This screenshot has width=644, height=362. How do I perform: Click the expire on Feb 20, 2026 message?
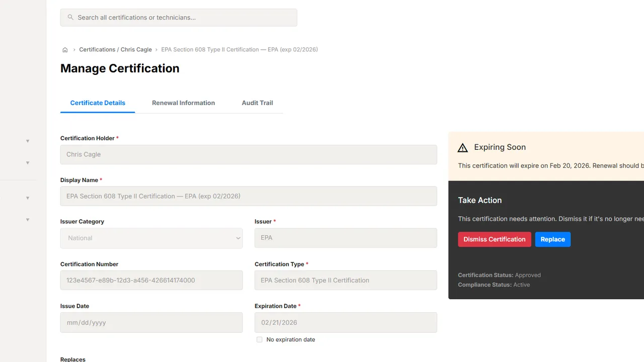pyautogui.click(x=551, y=165)
